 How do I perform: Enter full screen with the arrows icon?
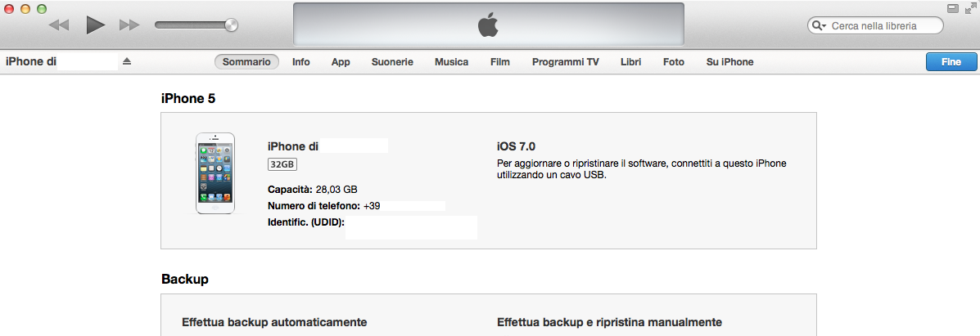click(x=970, y=8)
